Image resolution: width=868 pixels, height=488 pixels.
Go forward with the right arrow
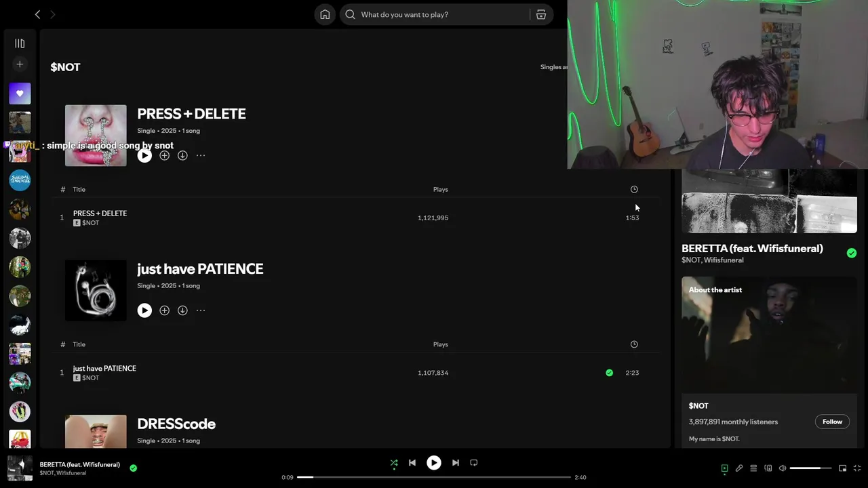coord(52,14)
